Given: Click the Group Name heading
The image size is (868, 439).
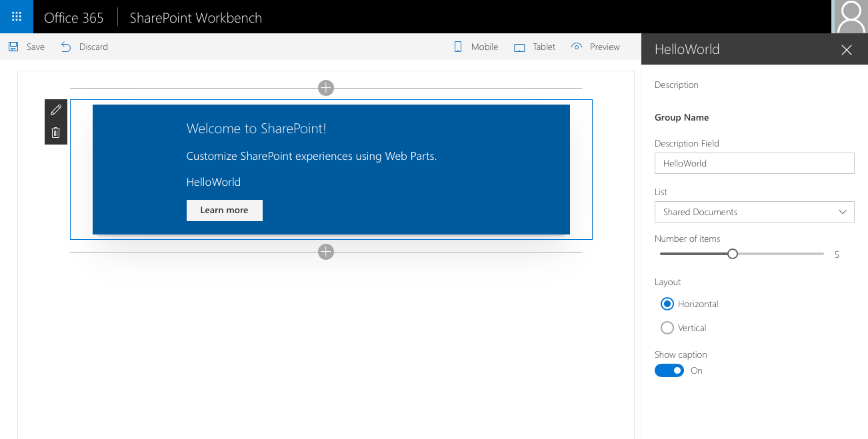Looking at the screenshot, I should tap(682, 117).
